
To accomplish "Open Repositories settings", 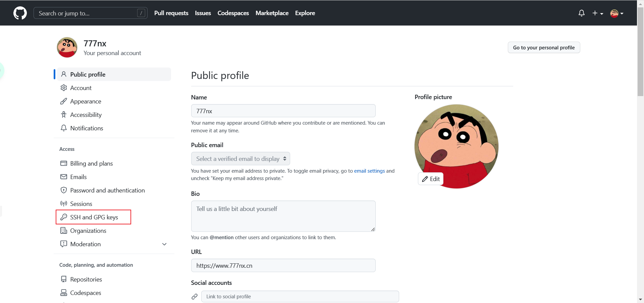I will point(114,279).
